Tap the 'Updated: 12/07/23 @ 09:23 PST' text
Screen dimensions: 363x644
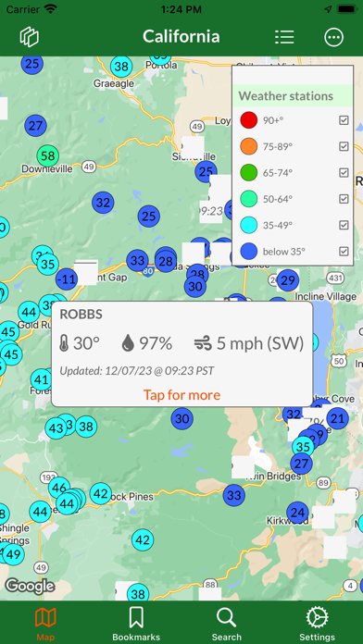coord(137,371)
